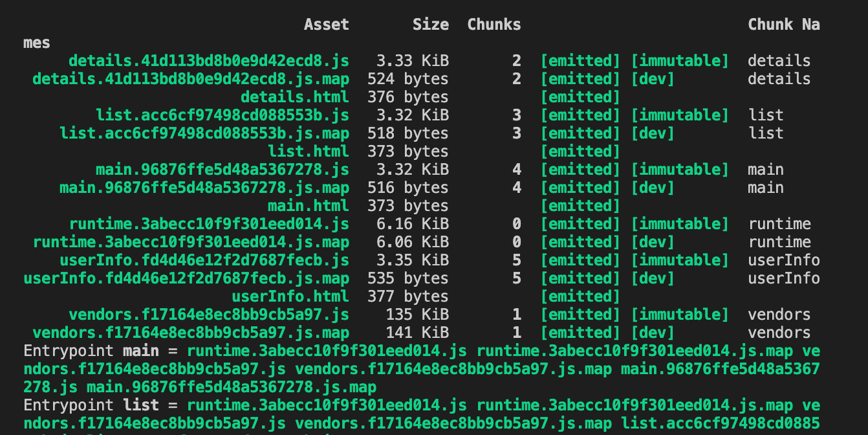Click the Chunks column header

494,25
